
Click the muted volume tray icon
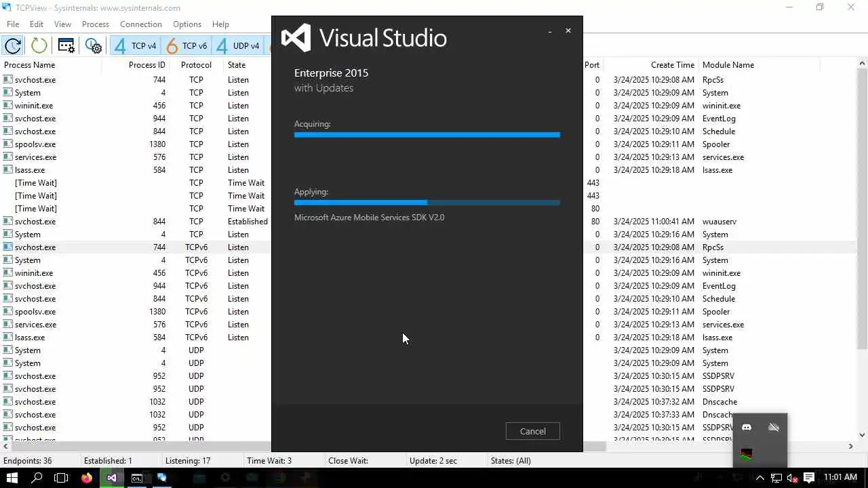click(x=792, y=478)
